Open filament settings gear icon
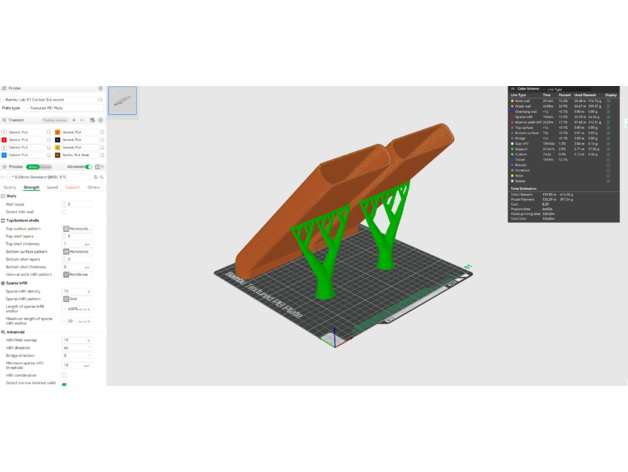This screenshot has height=472, width=628. (101, 120)
